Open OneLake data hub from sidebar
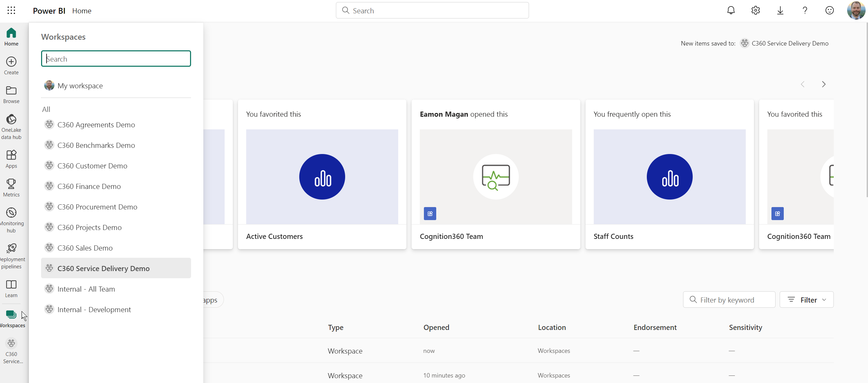This screenshot has width=868, height=383. click(x=11, y=126)
